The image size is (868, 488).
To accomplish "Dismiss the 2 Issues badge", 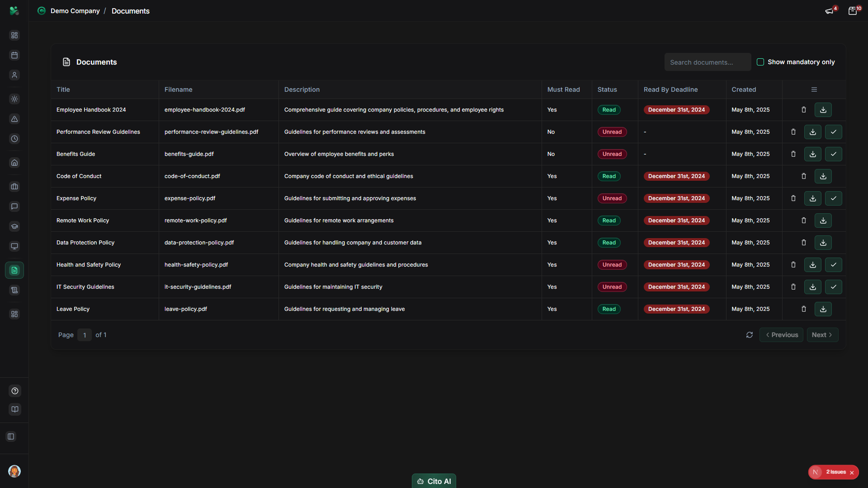I will click(x=852, y=473).
